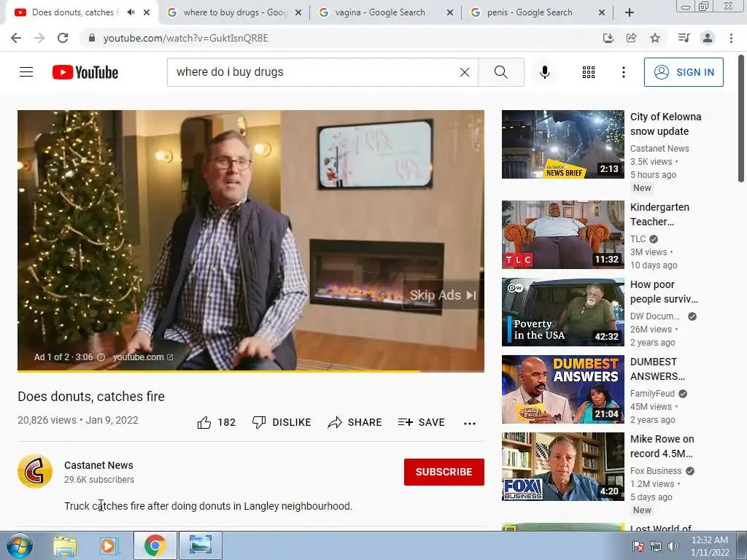Image resolution: width=747 pixels, height=560 pixels.
Task: Open volume control in system tray
Action: click(673, 546)
